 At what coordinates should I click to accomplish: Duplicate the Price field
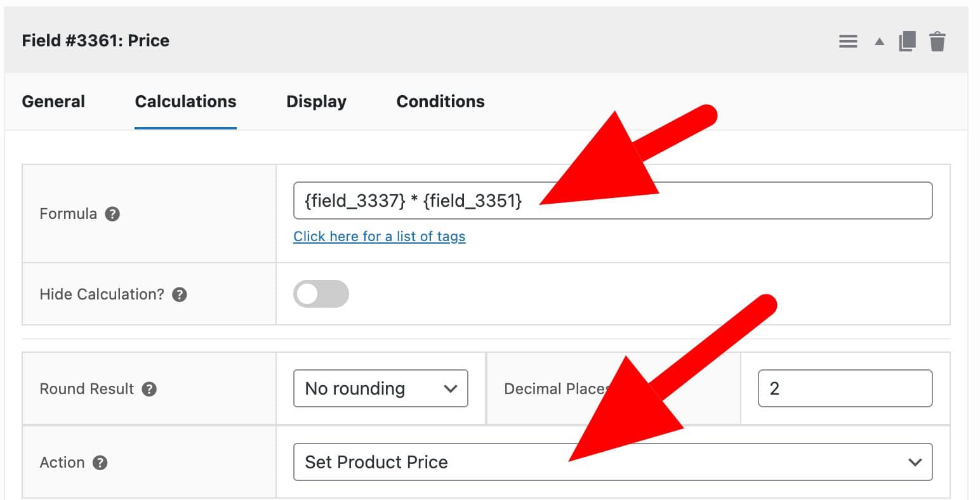coord(907,40)
